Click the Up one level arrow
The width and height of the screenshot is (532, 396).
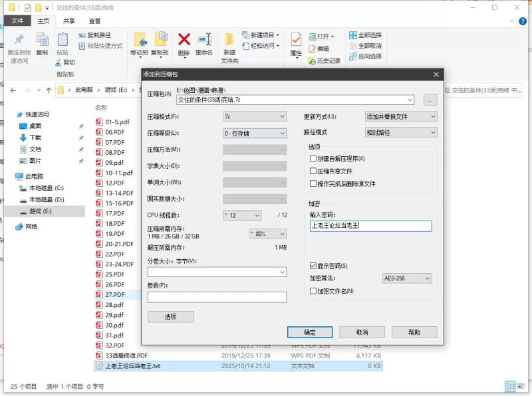coord(49,90)
